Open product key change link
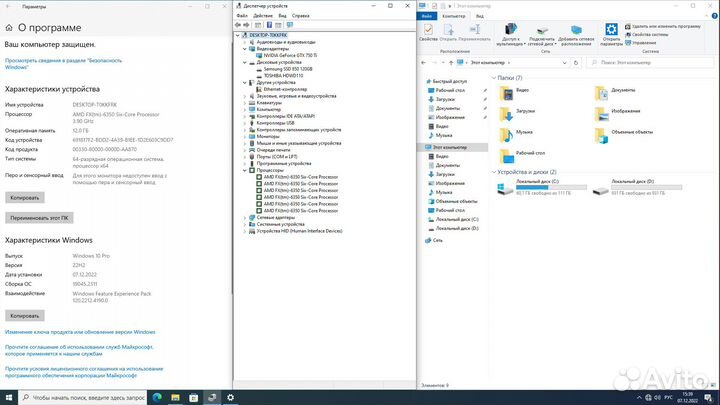Screen dimensions: 720x405 80,332
